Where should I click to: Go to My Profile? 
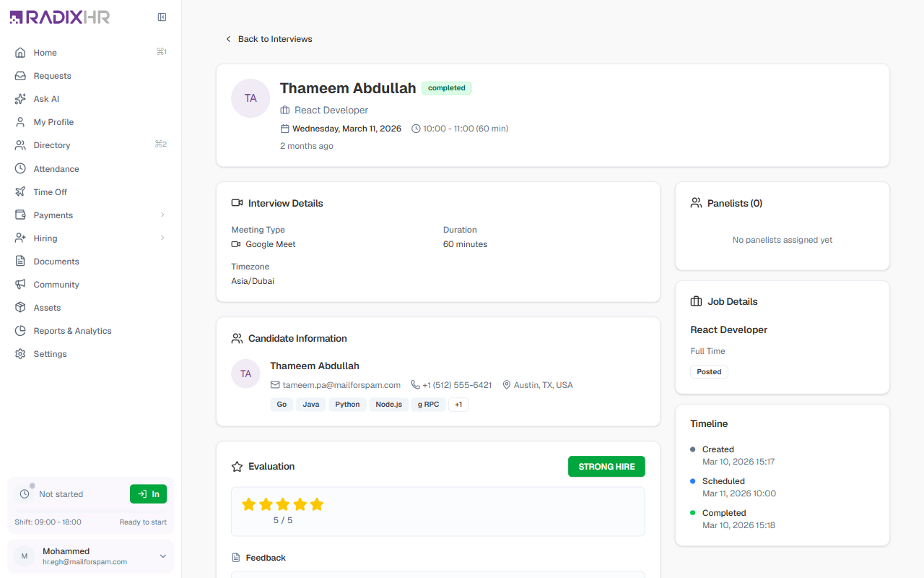[90, 122]
